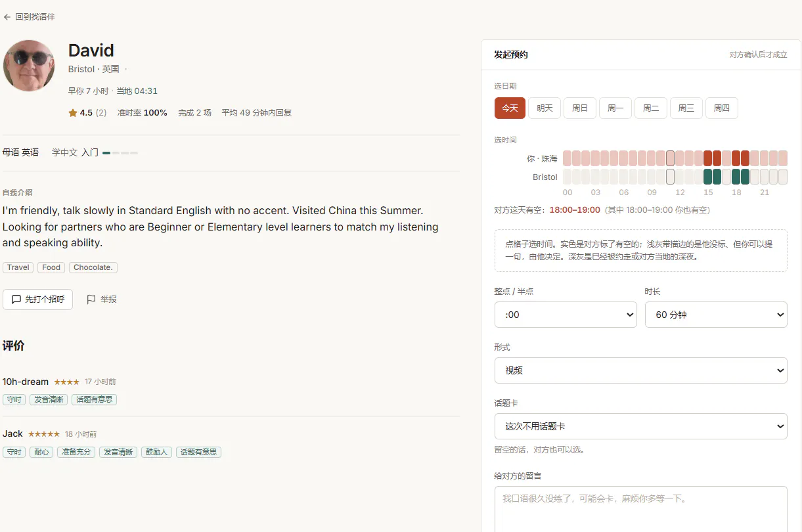Choose 周三 in the date picker
802x532 pixels.
coord(686,108)
